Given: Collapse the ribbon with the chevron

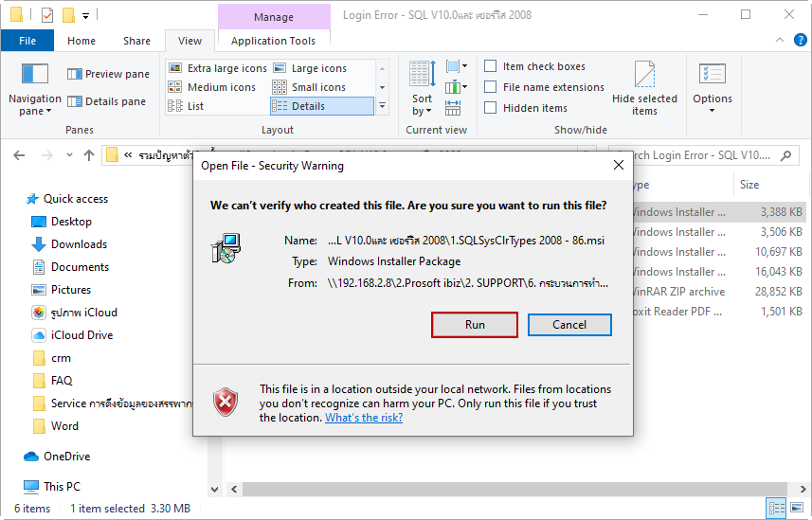Looking at the screenshot, I should 780,41.
